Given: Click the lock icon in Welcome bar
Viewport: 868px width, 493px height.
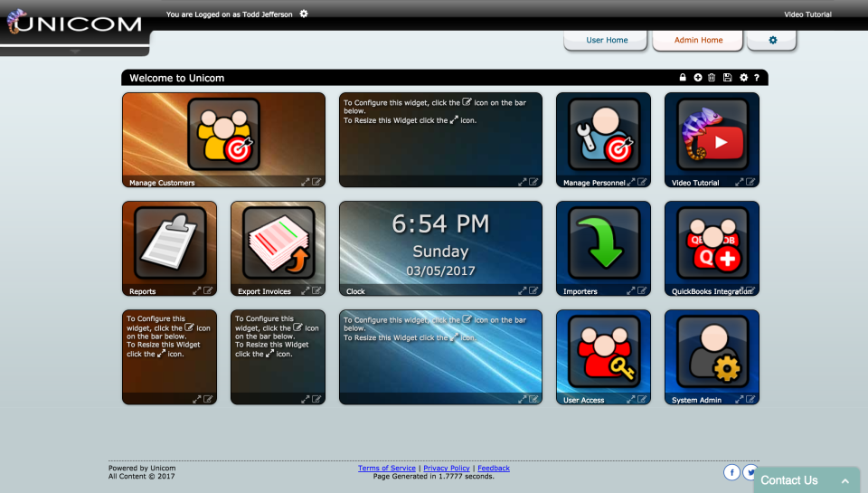Looking at the screenshot, I should click(x=683, y=78).
